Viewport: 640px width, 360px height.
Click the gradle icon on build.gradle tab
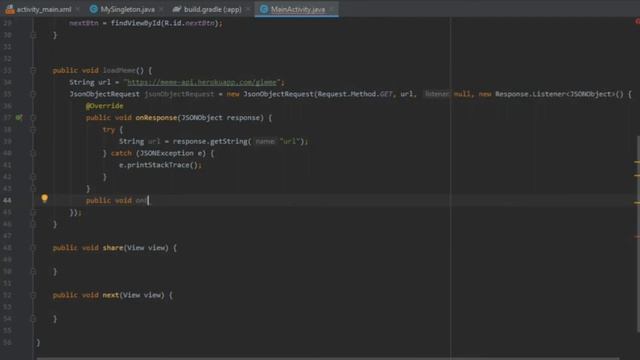[177, 9]
